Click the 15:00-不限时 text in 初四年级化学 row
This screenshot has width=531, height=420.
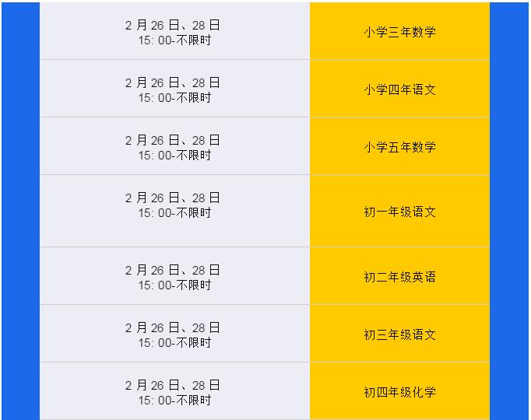coord(174,400)
